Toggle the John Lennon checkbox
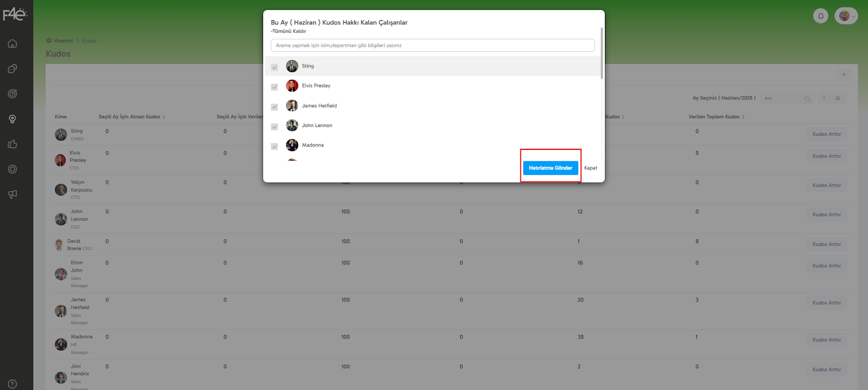Viewport: 868px width, 390px height. tap(275, 127)
